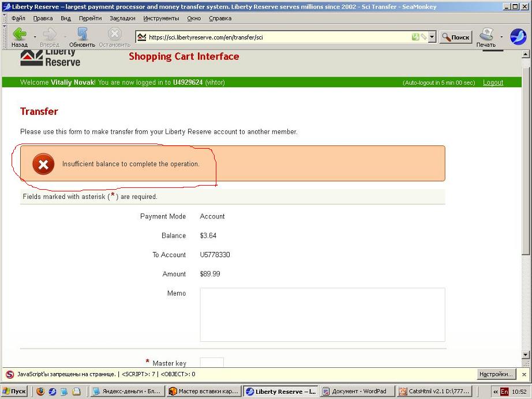The height and width of the screenshot is (399, 532).
Task: Open NoScript Настройки options button
Action: coord(496,374)
